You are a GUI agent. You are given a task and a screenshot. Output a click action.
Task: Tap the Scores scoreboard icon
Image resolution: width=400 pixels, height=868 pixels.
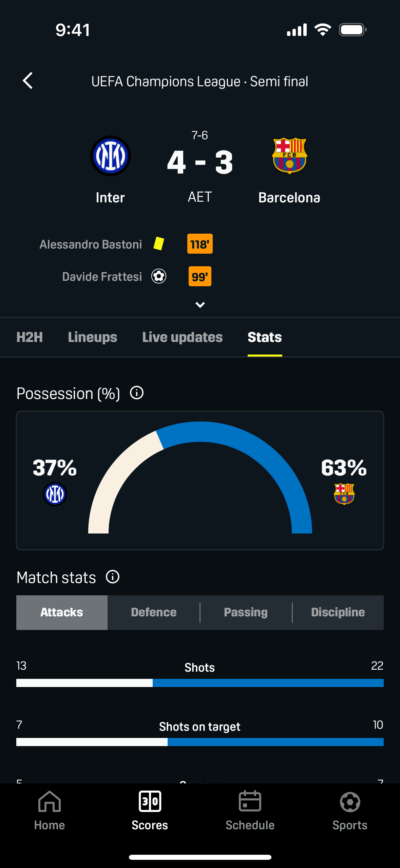(x=150, y=802)
